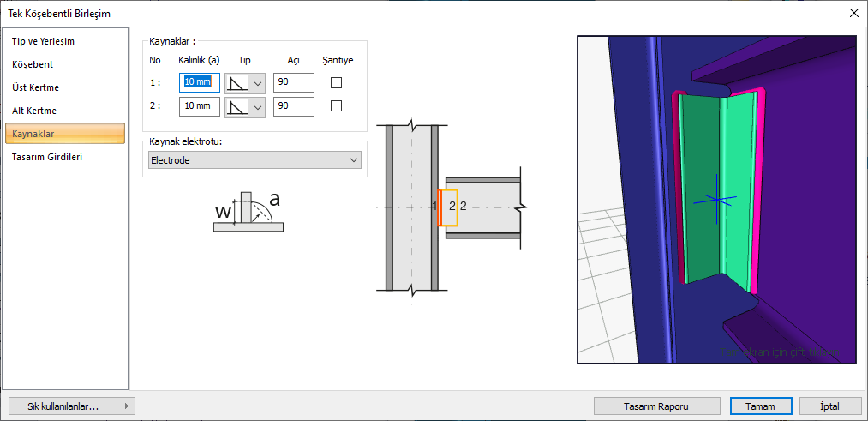Close the Tek Köşebentli Birleşim dialog
The image size is (868, 421).
pos(853,13)
